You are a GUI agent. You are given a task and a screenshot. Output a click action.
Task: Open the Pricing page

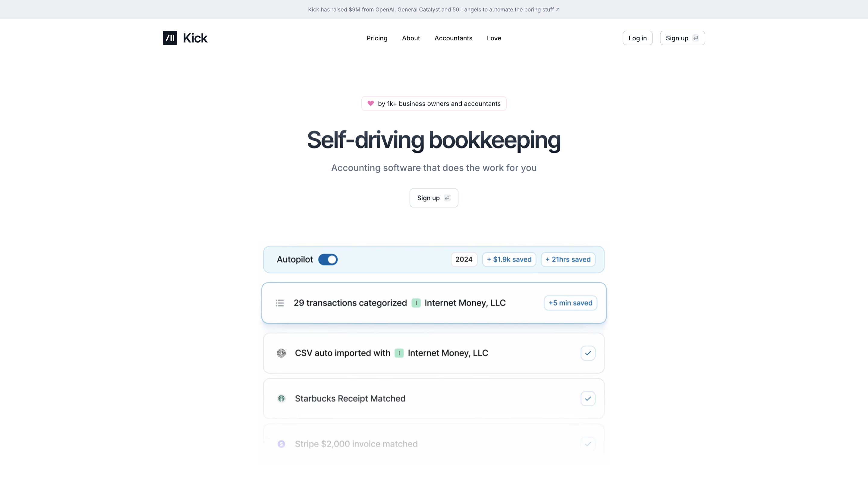pyautogui.click(x=377, y=38)
